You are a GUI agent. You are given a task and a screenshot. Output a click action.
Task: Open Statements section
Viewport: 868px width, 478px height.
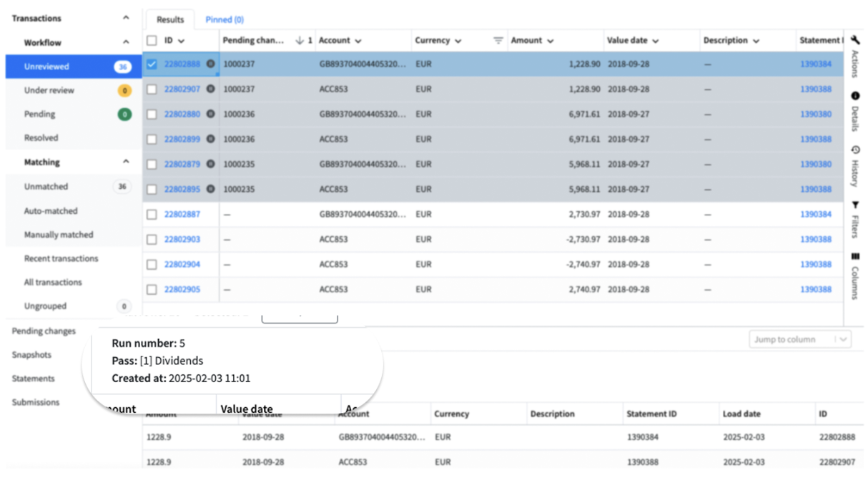click(x=34, y=378)
